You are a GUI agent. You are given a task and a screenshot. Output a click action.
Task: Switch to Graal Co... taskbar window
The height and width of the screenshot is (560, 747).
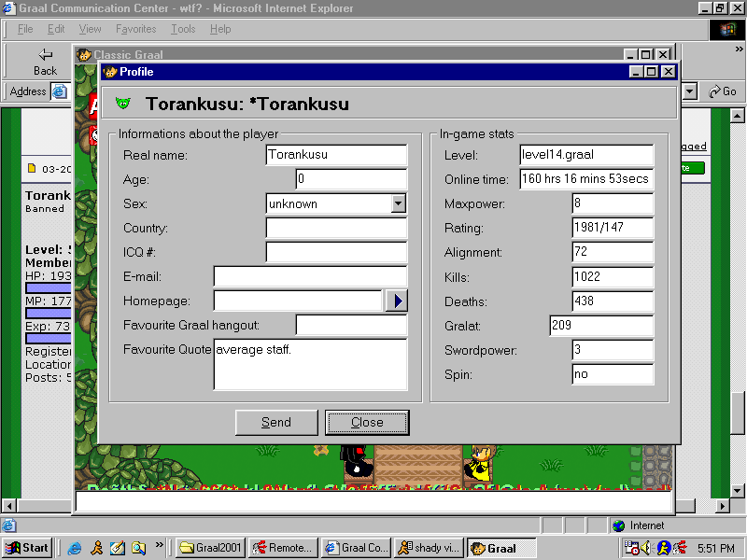click(356, 548)
